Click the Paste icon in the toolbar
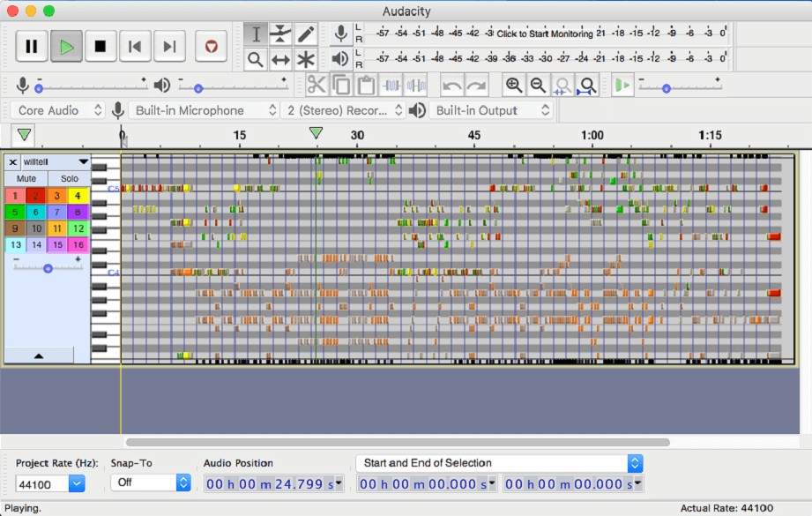The image size is (812, 516). point(365,85)
